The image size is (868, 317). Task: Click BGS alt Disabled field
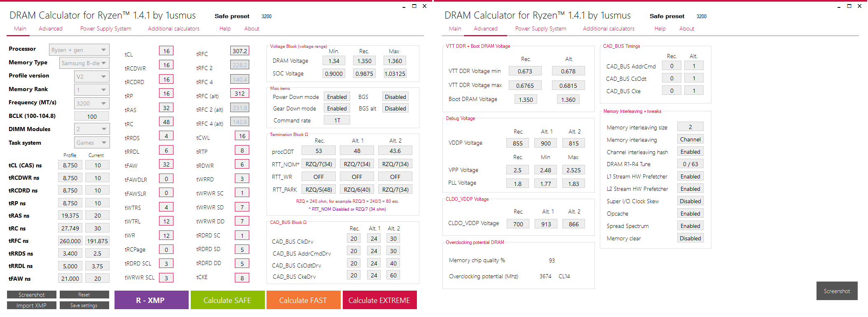coord(395,108)
